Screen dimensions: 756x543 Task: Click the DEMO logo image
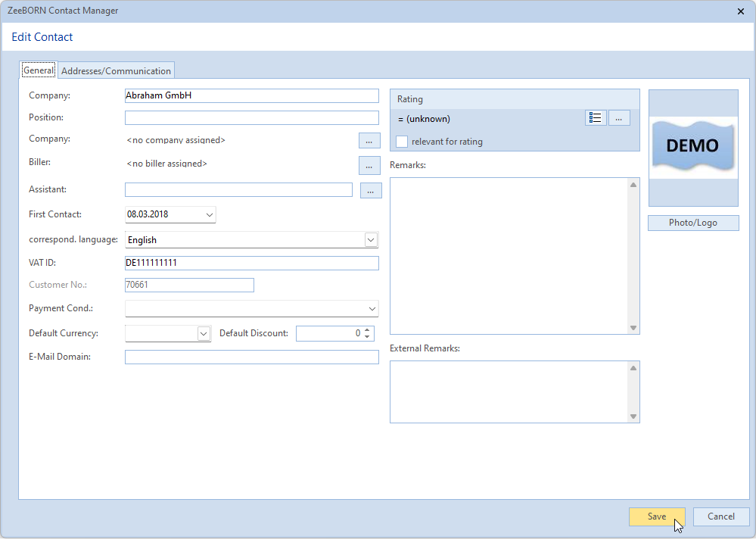point(693,145)
